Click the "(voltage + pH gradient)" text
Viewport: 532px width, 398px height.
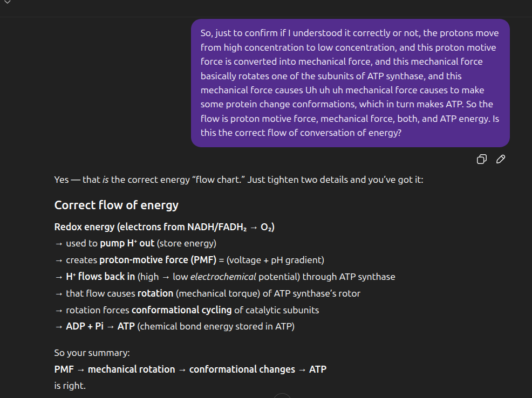[275, 260]
